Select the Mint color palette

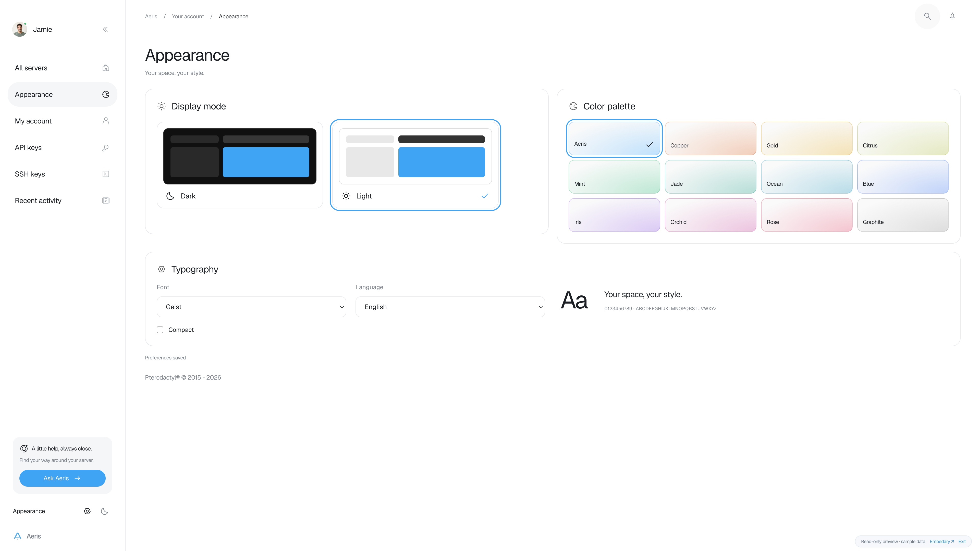pos(614,177)
